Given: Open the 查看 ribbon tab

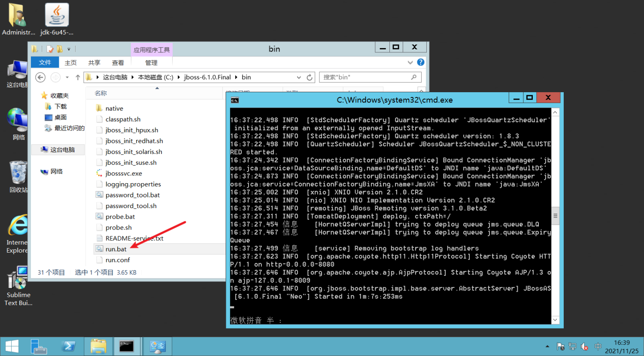Looking at the screenshot, I should coord(118,63).
